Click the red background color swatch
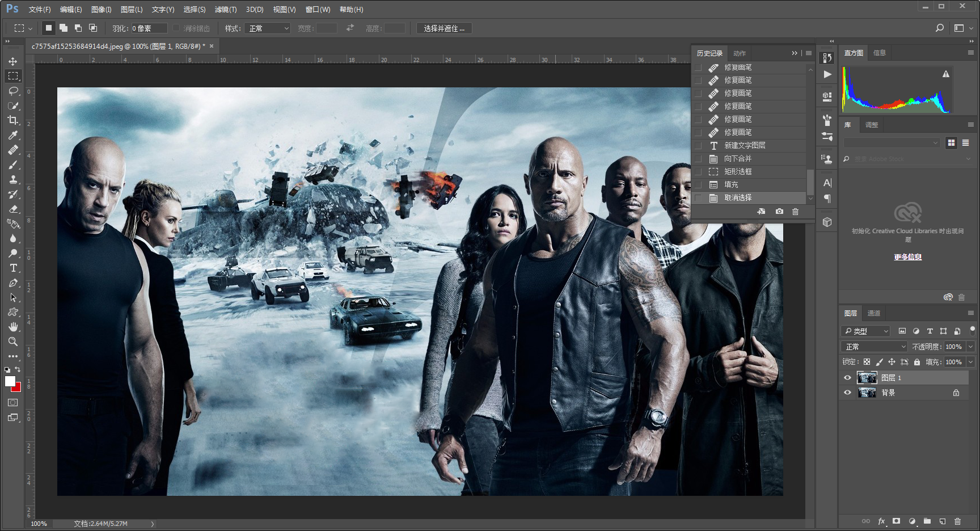This screenshot has width=980, height=531. click(x=18, y=388)
